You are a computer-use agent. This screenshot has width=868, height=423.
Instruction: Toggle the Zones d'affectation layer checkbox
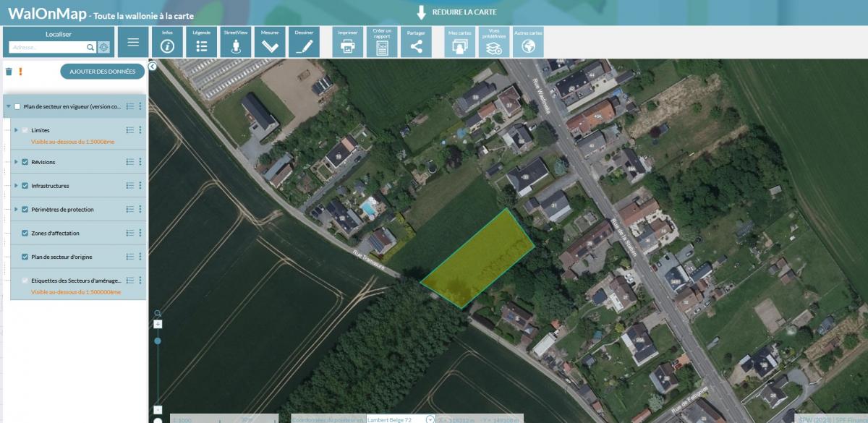click(25, 234)
